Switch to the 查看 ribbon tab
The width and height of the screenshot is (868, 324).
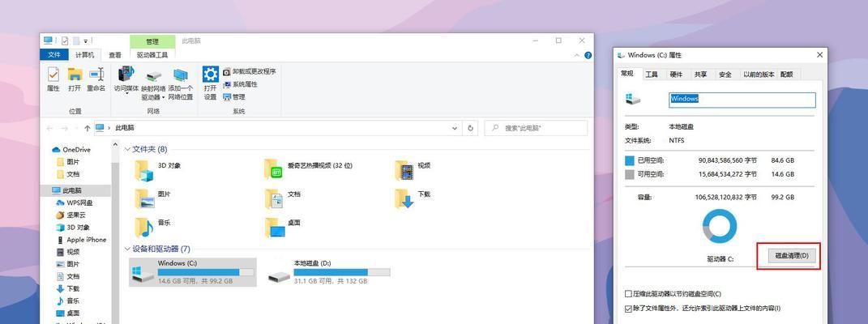click(x=115, y=55)
